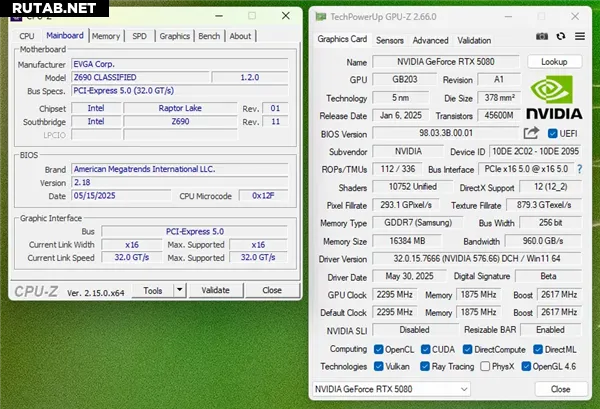Toggle the Vulkan checkbox

pos(378,366)
